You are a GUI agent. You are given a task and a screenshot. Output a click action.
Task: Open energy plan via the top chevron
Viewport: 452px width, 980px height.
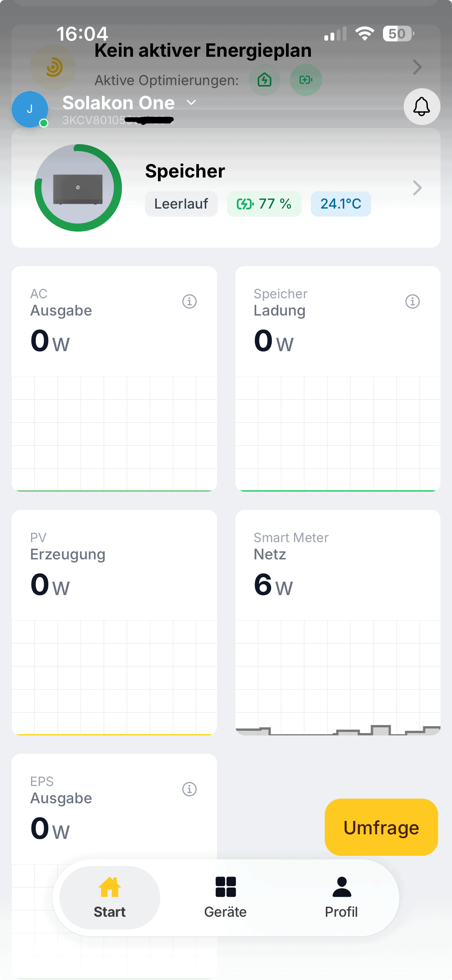tap(417, 67)
